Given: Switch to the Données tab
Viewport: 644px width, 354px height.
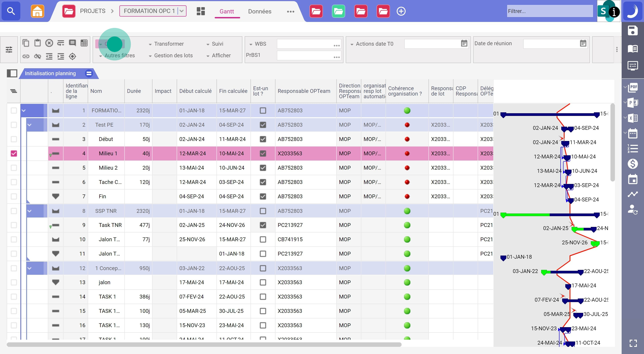Looking at the screenshot, I should [259, 11].
